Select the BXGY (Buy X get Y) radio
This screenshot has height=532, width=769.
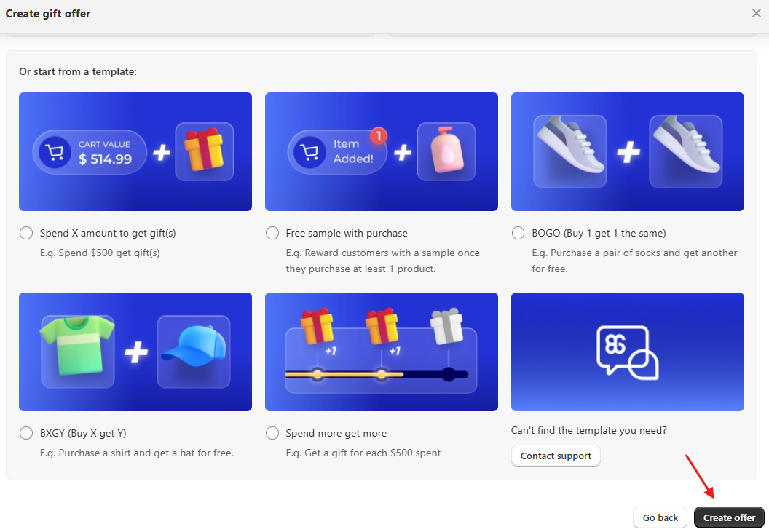[26, 433]
